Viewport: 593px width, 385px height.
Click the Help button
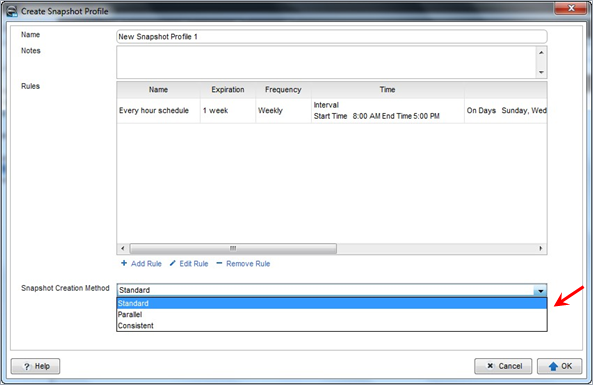tap(36, 366)
